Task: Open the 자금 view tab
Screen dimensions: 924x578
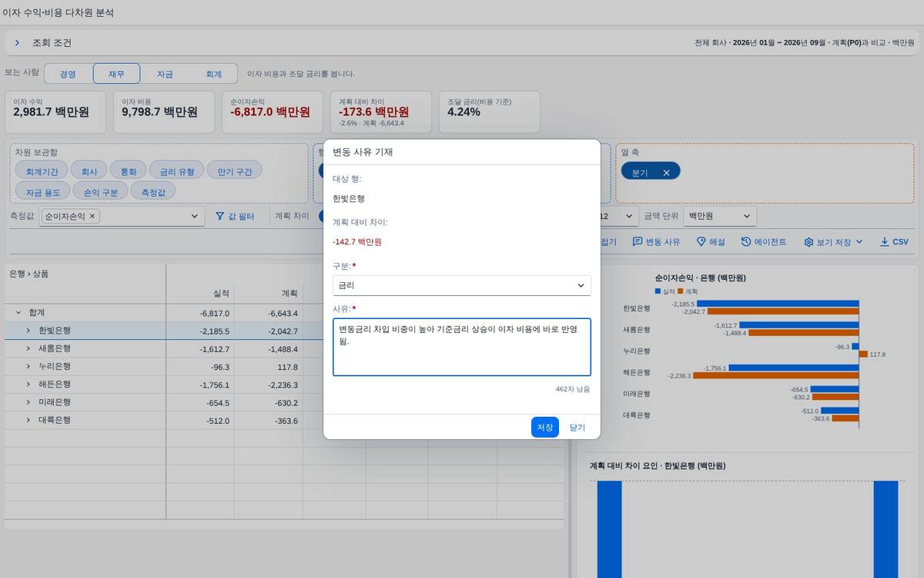Action: pos(165,74)
